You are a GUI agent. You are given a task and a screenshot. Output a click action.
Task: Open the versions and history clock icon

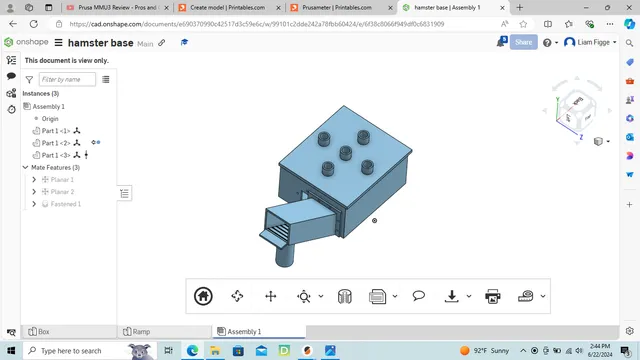11,109
